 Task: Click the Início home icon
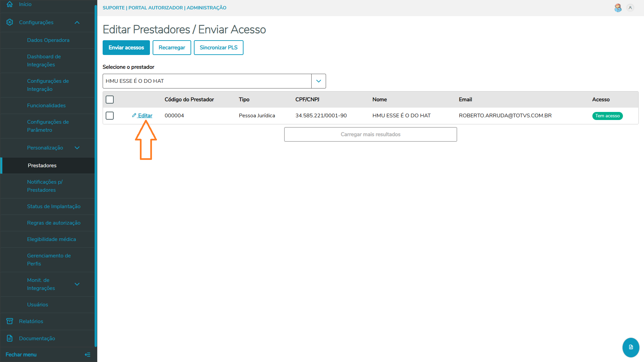click(x=10, y=4)
